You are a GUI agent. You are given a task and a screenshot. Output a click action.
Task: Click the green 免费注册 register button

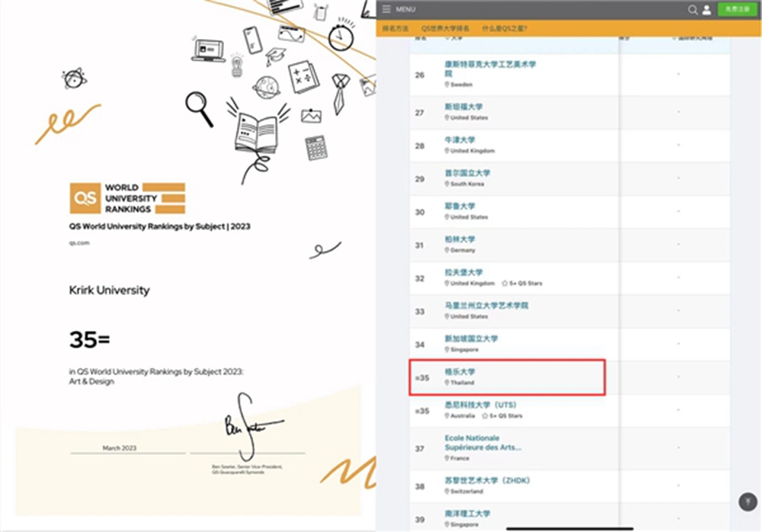[x=737, y=10]
